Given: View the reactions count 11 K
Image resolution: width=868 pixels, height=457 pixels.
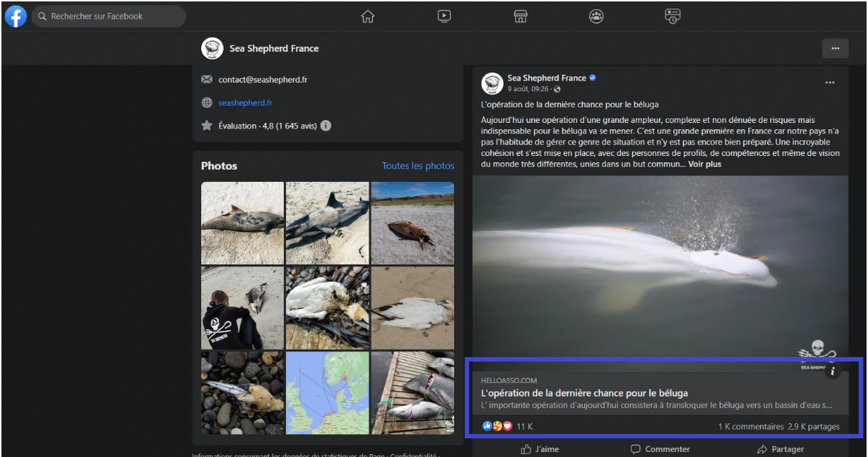Looking at the screenshot, I should pyautogui.click(x=525, y=426).
